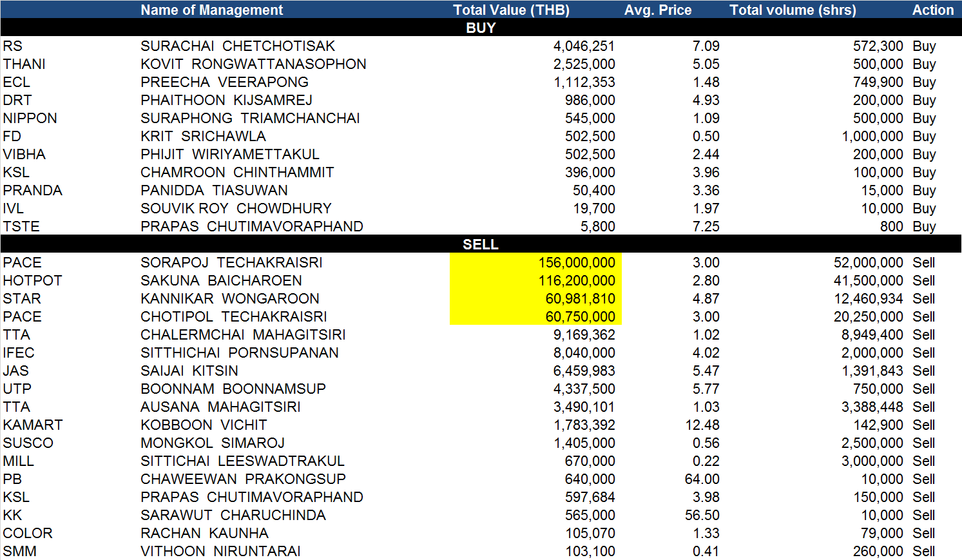Click the COLOR ticker cell
This screenshot has width=962, height=560.
(x=28, y=533)
